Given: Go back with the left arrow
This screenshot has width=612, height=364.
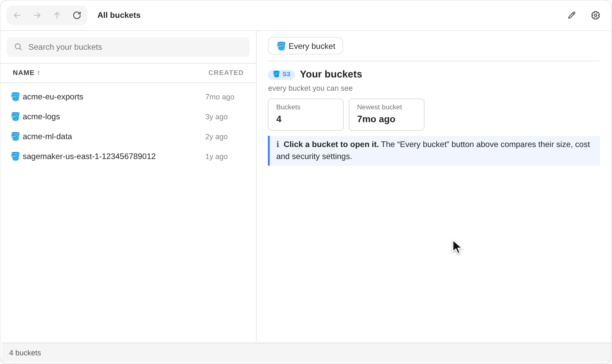Looking at the screenshot, I should (17, 15).
